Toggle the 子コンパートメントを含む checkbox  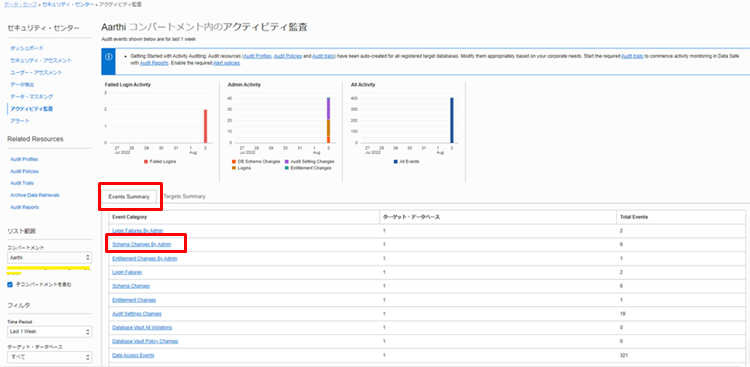coord(10,285)
